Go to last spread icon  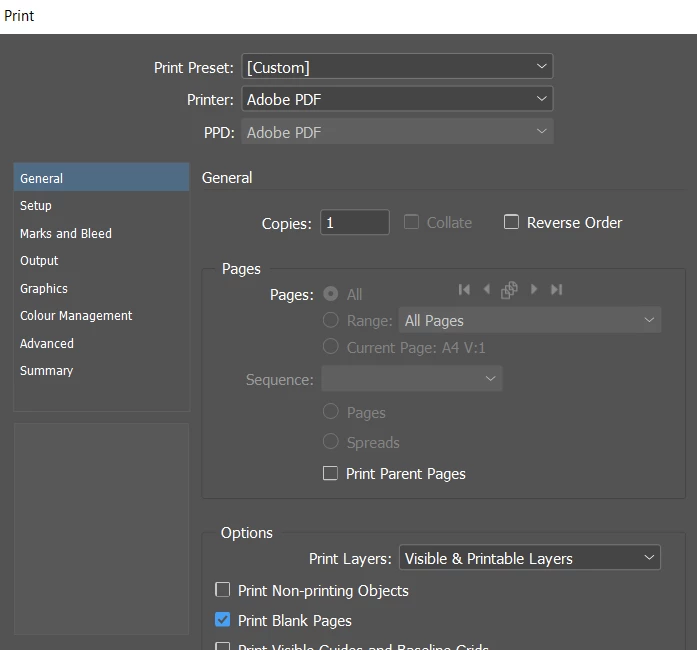tap(557, 290)
